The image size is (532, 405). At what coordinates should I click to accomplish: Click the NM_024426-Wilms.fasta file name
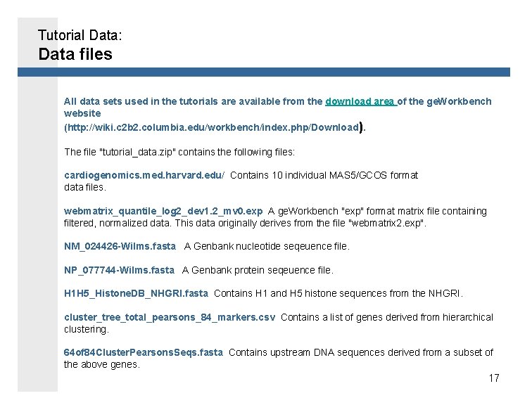[x=120, y=246]
